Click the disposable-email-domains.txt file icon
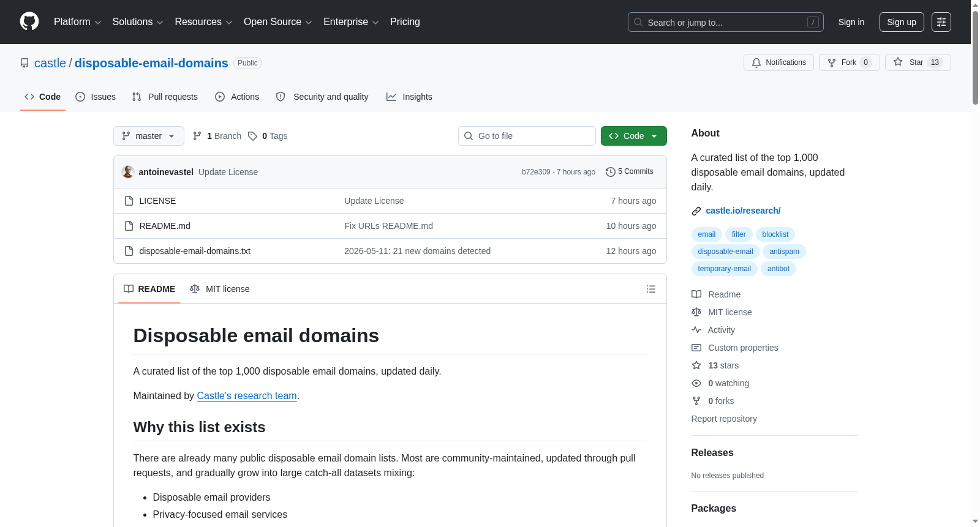The height and width of the screenshot is (527, 980). 129,251
